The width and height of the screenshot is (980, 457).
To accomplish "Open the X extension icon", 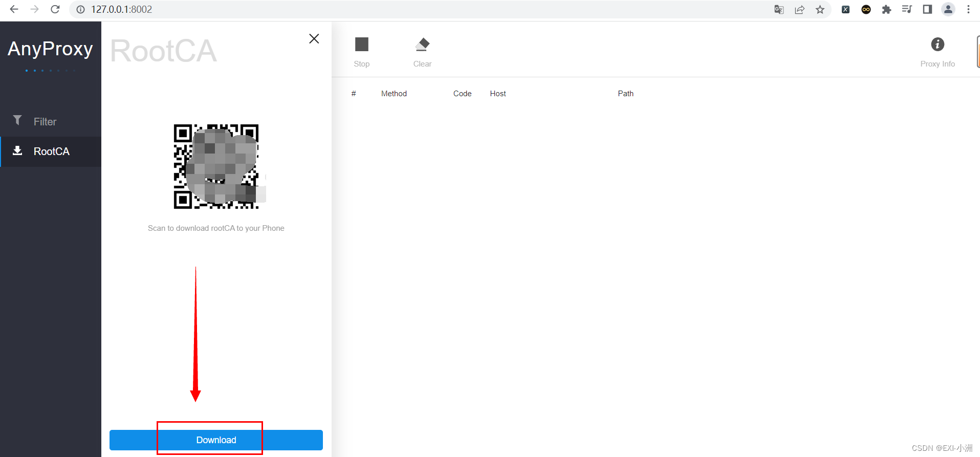I will [x=845, y=9].
